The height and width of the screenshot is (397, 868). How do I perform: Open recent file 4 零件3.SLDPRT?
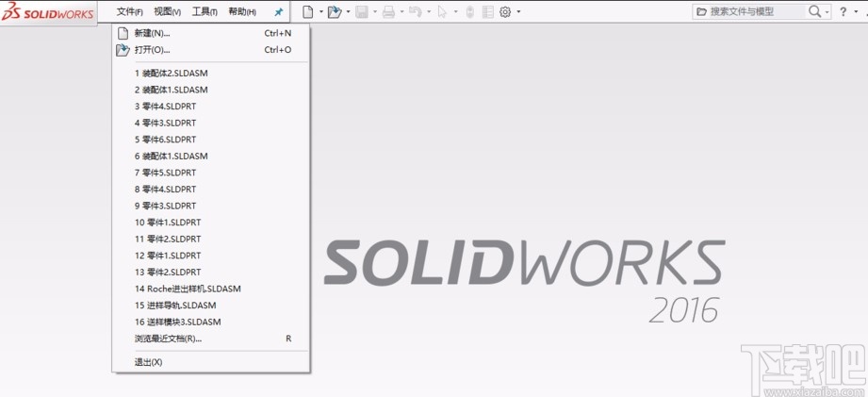[211, 123]
